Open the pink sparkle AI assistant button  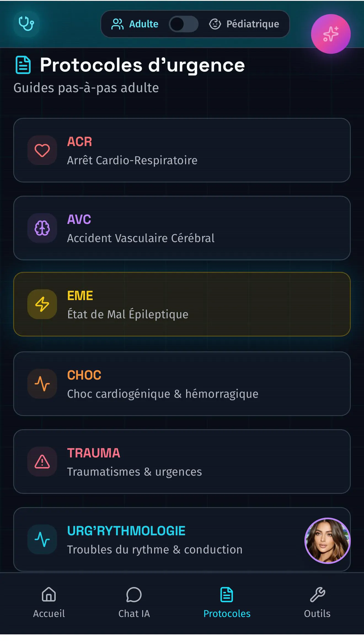pyautogui.click(x=331, y=34)
